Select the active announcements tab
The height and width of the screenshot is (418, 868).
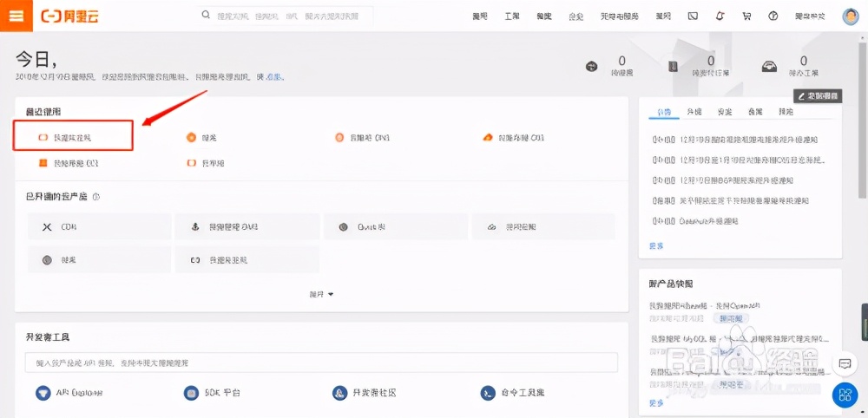(664, 112)
